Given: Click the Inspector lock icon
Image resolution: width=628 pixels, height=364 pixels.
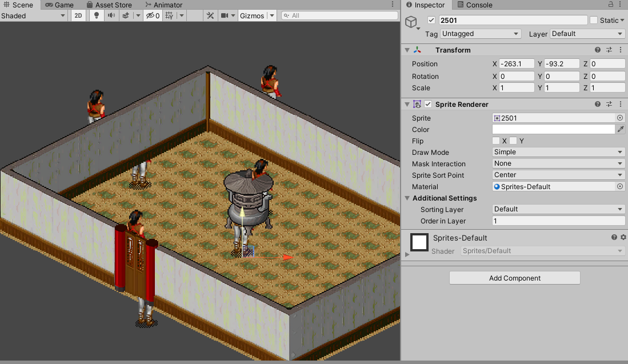Looking at the screenshot, I should (x=610, y=5).
